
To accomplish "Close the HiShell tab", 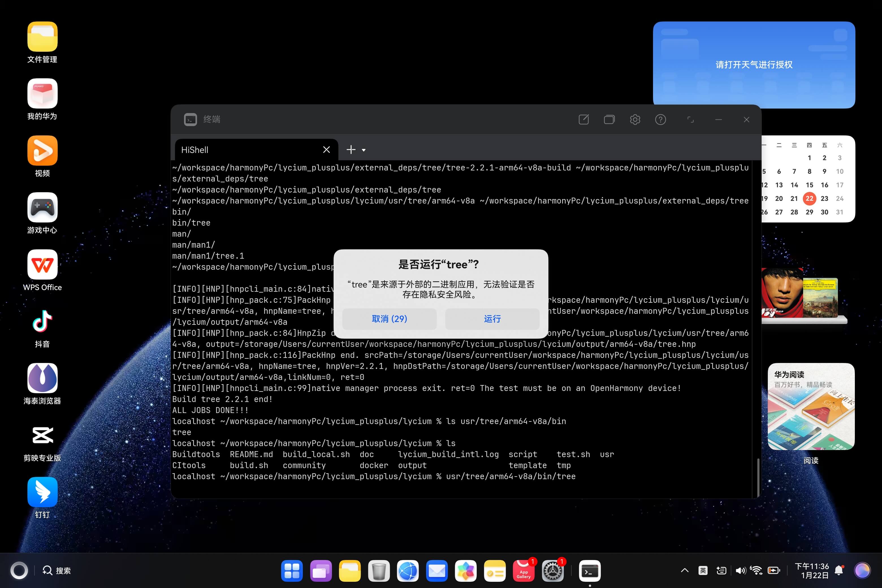I will coord(326,150).
